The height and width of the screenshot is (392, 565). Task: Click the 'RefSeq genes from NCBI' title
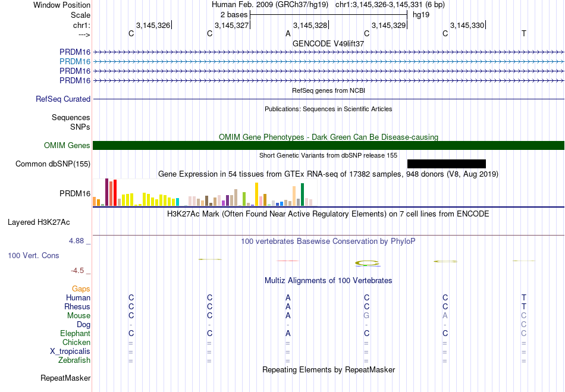328,90
